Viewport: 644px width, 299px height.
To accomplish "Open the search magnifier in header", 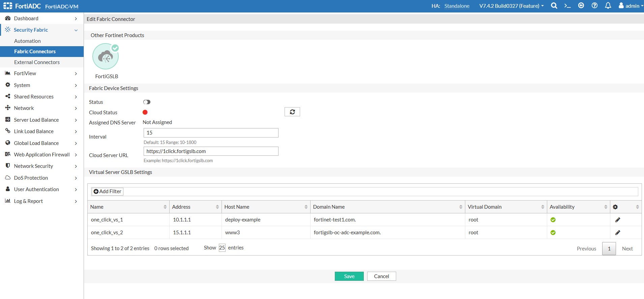I will click(554, 6).
